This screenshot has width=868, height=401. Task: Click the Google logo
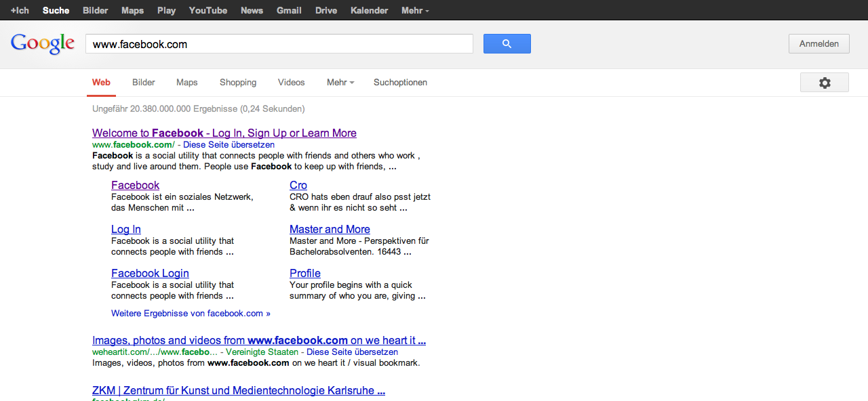coord(43,44)
